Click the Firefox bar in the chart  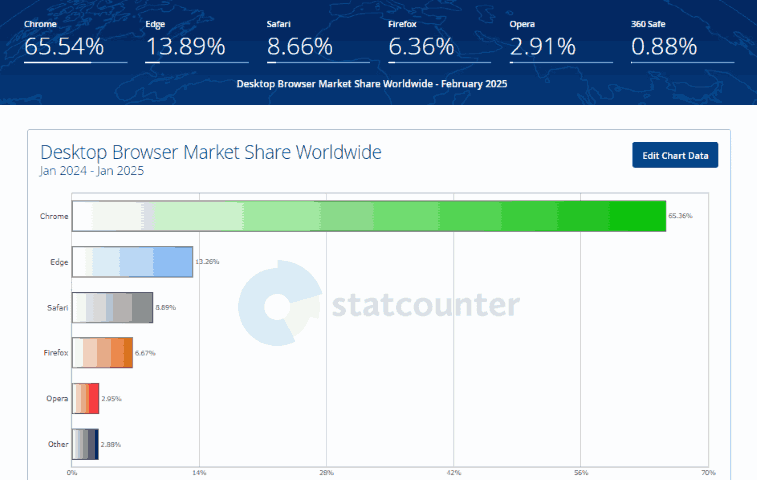[102, 353]
